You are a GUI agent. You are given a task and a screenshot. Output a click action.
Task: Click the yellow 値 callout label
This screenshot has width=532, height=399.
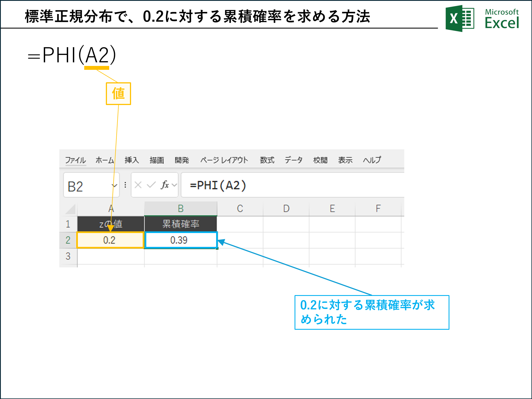[x=119, y=93]
